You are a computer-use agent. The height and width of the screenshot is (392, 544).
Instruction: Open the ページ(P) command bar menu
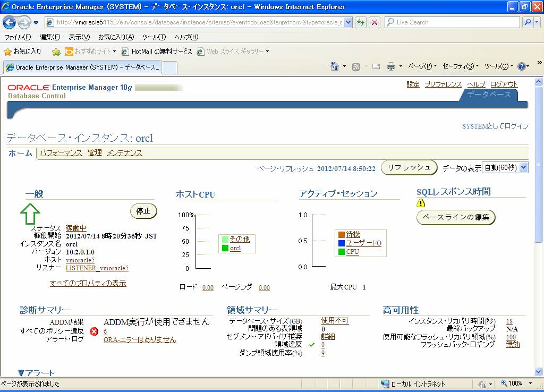[422, 66]
